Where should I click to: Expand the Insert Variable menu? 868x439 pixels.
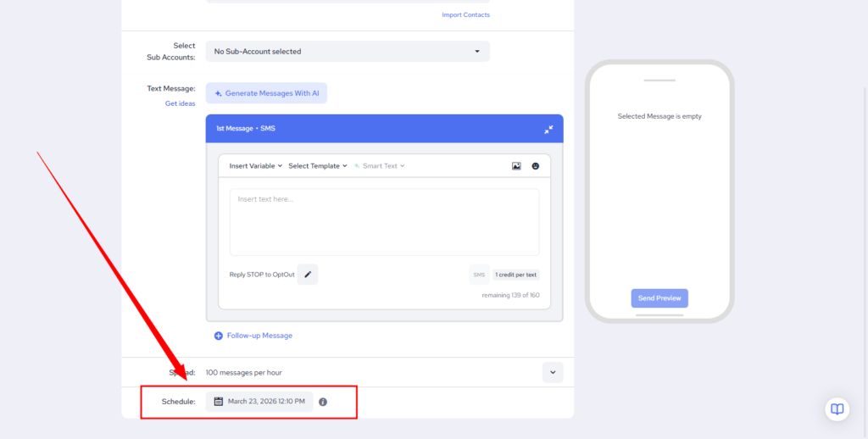255,166
